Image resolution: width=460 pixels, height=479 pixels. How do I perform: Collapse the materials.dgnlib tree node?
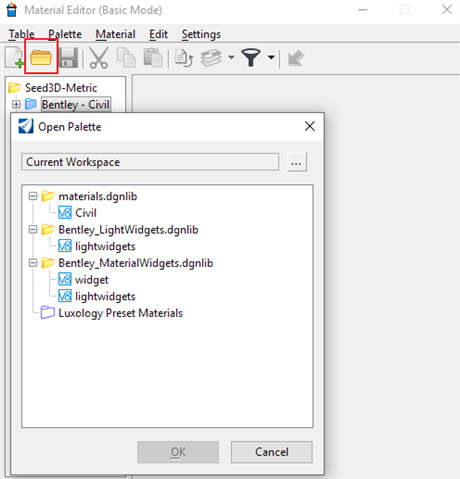coord(33,196)
